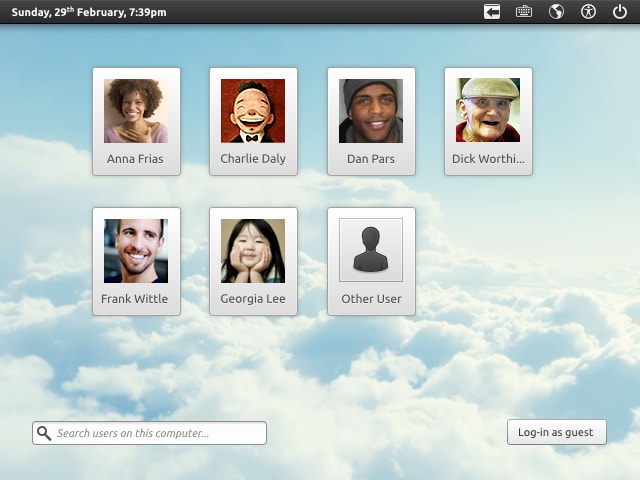The width and height of the screenshot is (640, 480).
Task: Choose Frank Wittle's profile picture
Action: (136, 251)
